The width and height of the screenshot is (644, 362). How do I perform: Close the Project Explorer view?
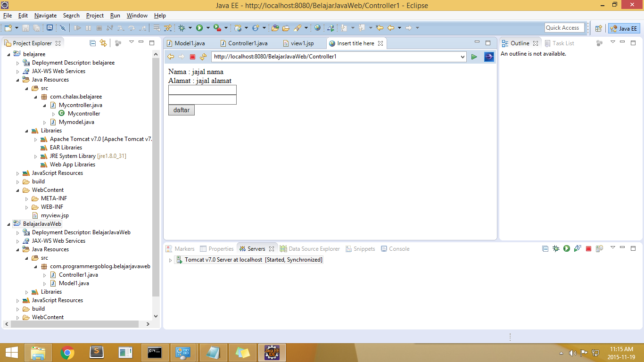58,43
